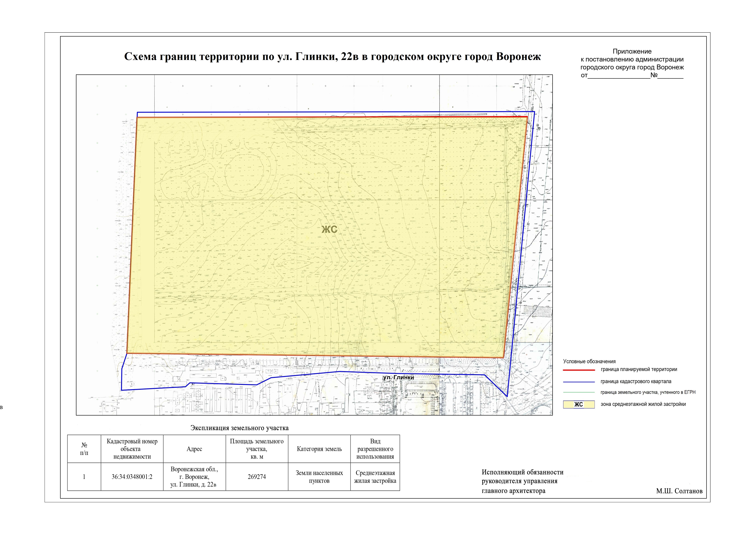Click the ЖС label in map center
756x534 pixels.
coord(329,229)
